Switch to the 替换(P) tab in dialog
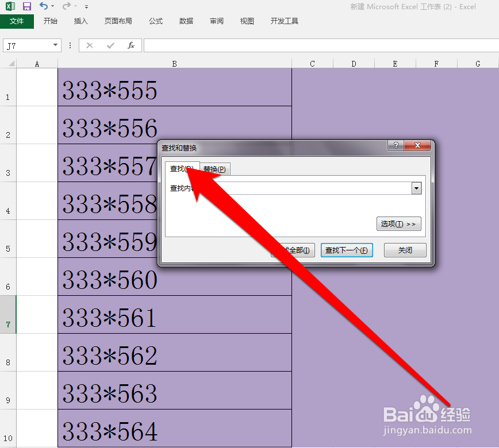499x448 pixels. coord(215,169)
